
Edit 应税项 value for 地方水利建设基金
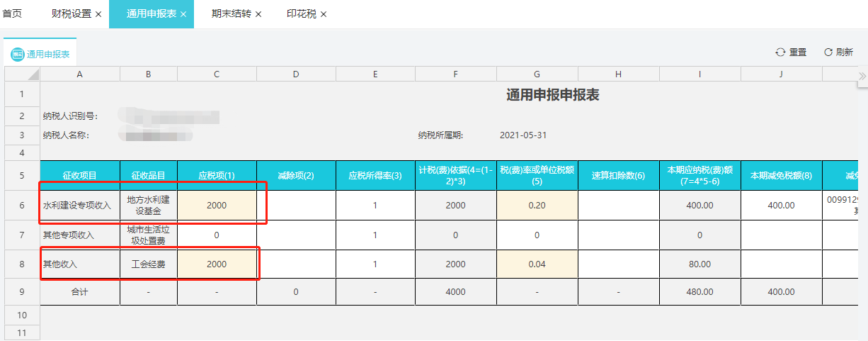[x=217, y=205]
